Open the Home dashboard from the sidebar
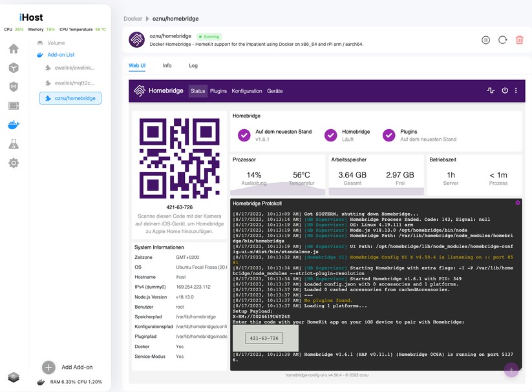 pos(14,48)
